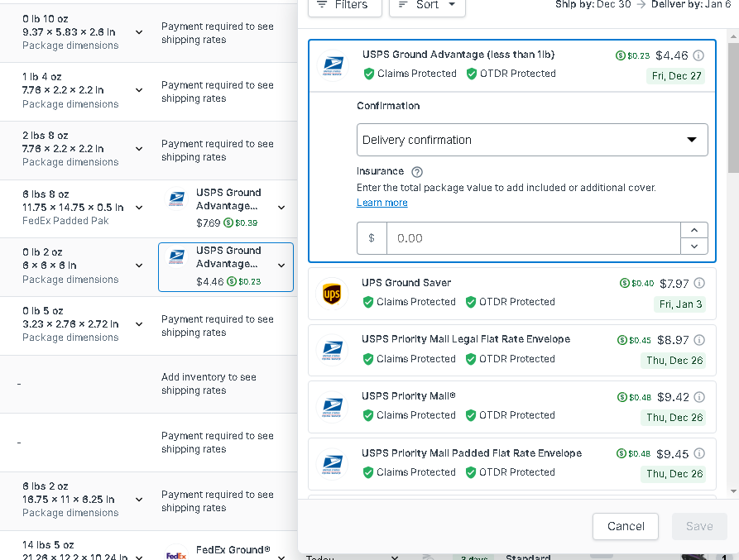Click Claims Protected shield on USPS Ground Advantage
Image resolution: width=739 pixels, height=560 pixels.
pyautogui.click(x=369, y=74)
